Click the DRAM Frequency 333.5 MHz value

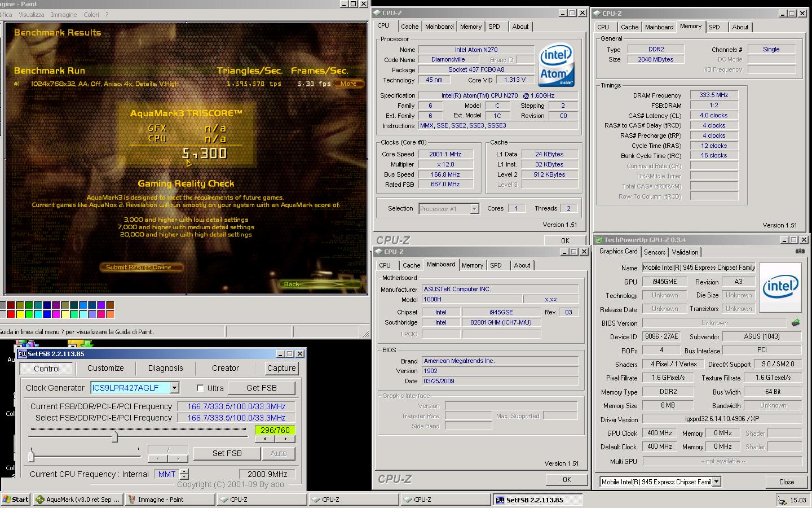(x=714, y=95)
